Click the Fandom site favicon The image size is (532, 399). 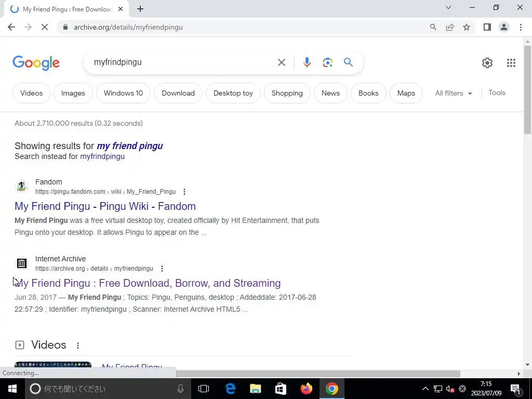[x=22, y=187]
